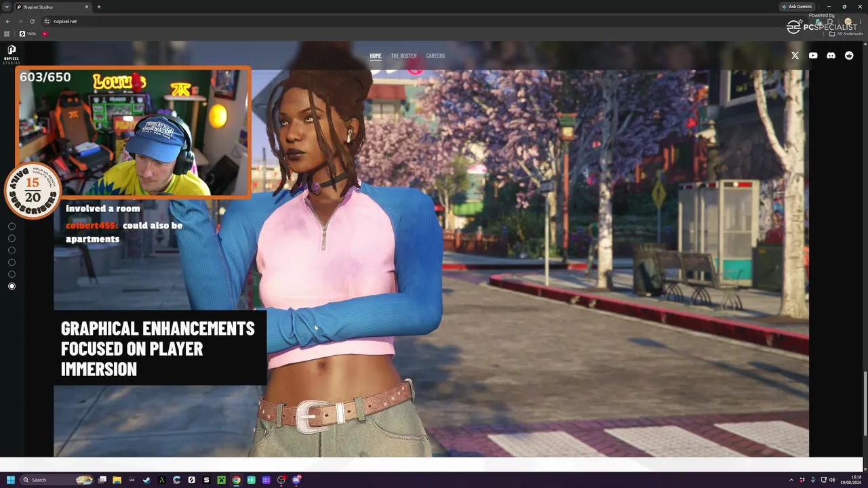
Task: Open The Roster nav item
Action: 403,56
